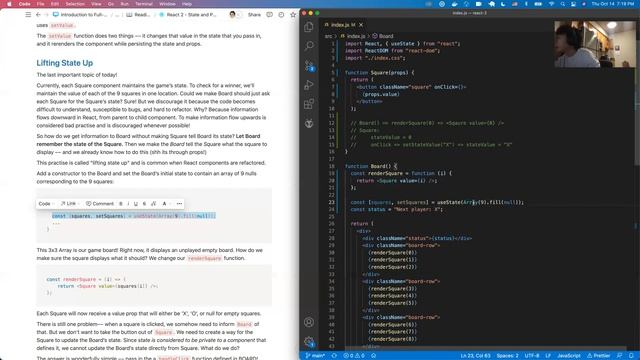The width and height of the screenshot is (640, 360).
Task: Open the Readi... breadcrumb page
Action: point(138,15)
